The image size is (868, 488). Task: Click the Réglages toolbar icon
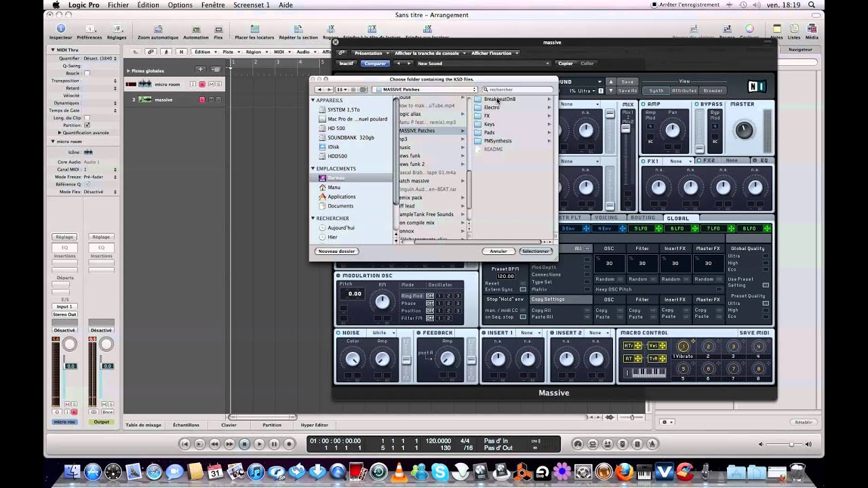(x=117, y=29)
